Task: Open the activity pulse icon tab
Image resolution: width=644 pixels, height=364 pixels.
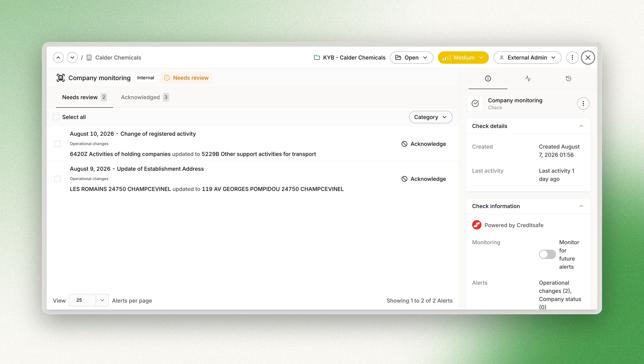Action: (x=528, y=79)
